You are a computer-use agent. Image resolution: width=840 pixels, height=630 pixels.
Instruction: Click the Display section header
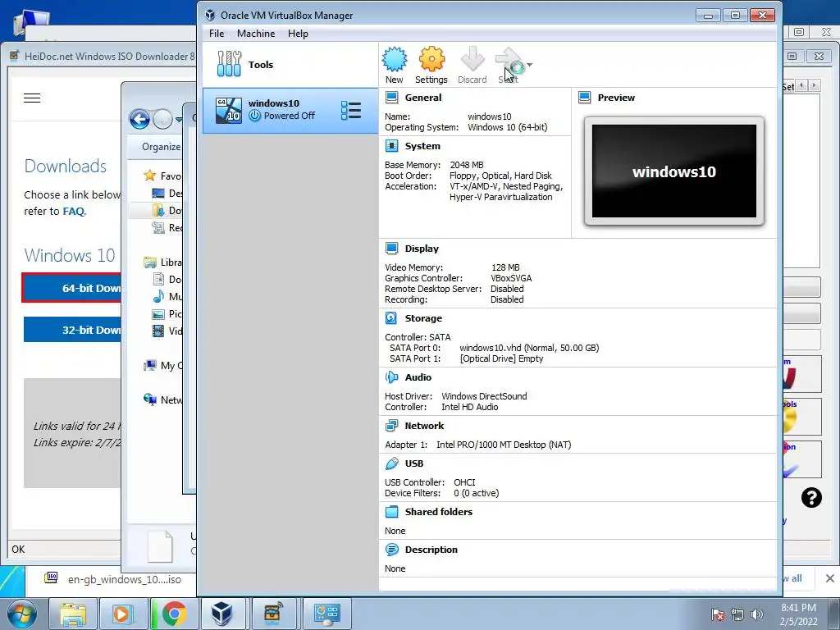point(422,249)
